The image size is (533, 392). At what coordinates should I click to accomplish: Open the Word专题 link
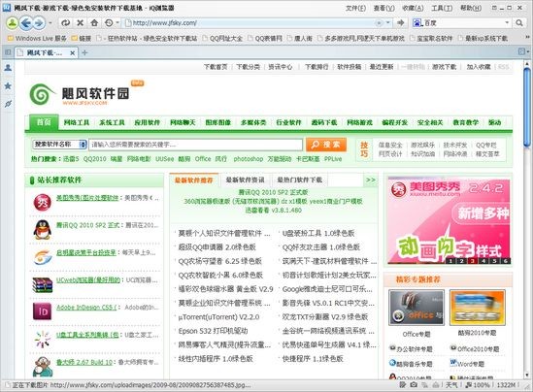tap(471, 364)
